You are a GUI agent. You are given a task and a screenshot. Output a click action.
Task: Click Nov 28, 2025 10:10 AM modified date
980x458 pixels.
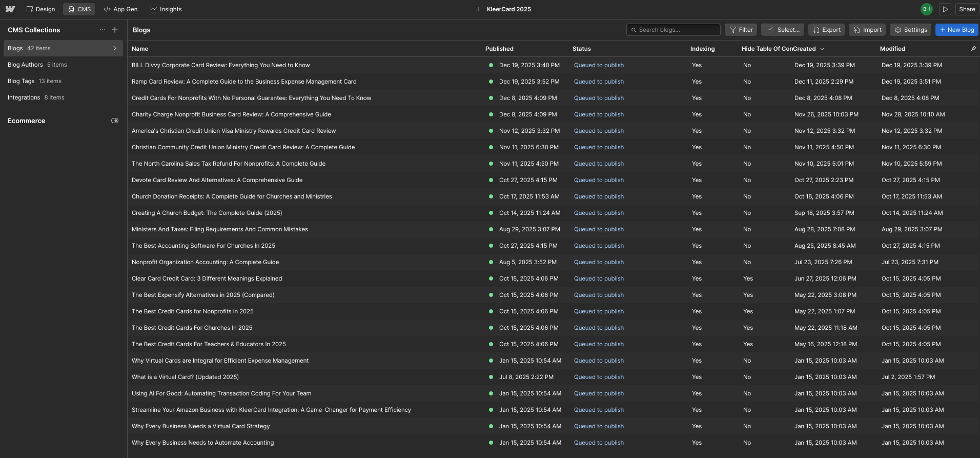tap(913, 114)
